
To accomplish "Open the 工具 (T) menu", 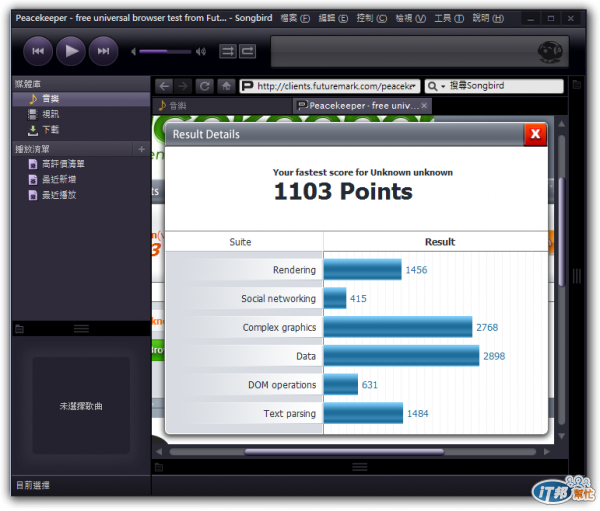I will [x=449, y=18].
